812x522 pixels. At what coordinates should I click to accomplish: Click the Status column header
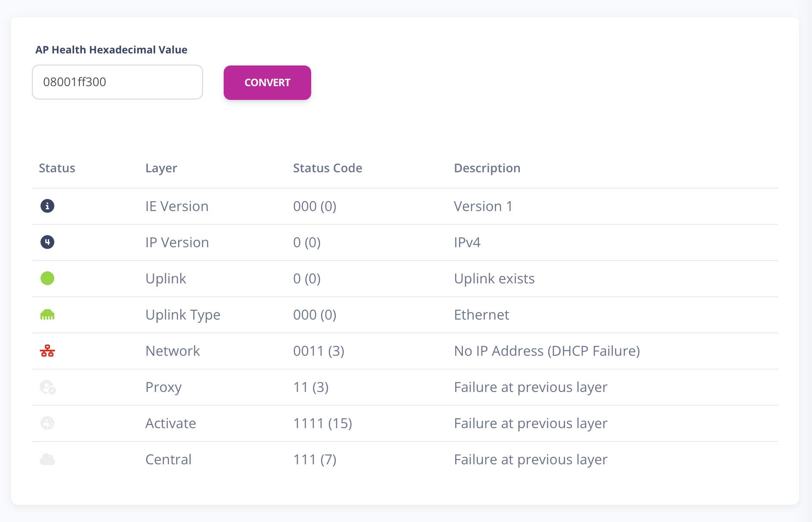pos(57,168)
